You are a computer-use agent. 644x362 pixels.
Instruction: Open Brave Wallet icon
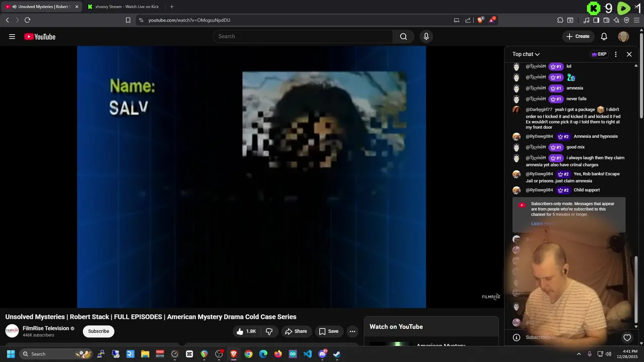(x=606, y=20)
